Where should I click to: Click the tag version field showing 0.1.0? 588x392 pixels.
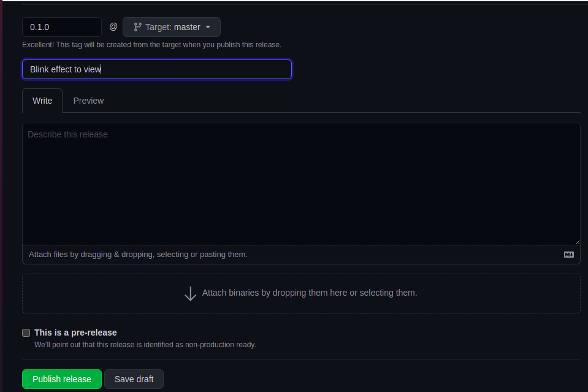[x=62, y=27]
